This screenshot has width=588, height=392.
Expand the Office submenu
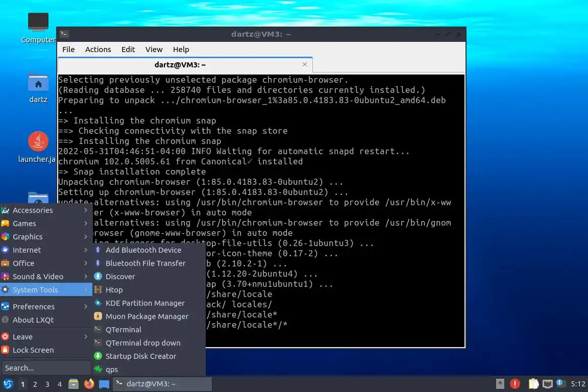click(x=46, y=263)
